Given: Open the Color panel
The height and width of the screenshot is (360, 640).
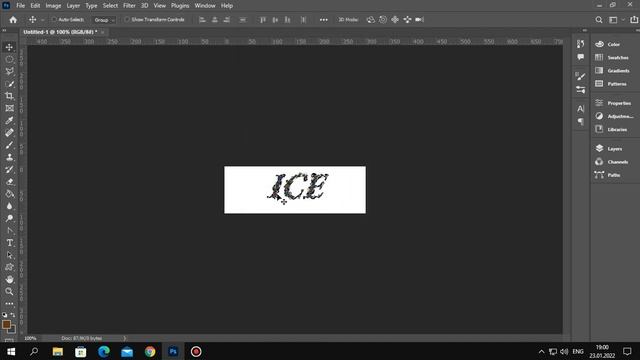Looking at the screenshot, I should coord(613,44).
